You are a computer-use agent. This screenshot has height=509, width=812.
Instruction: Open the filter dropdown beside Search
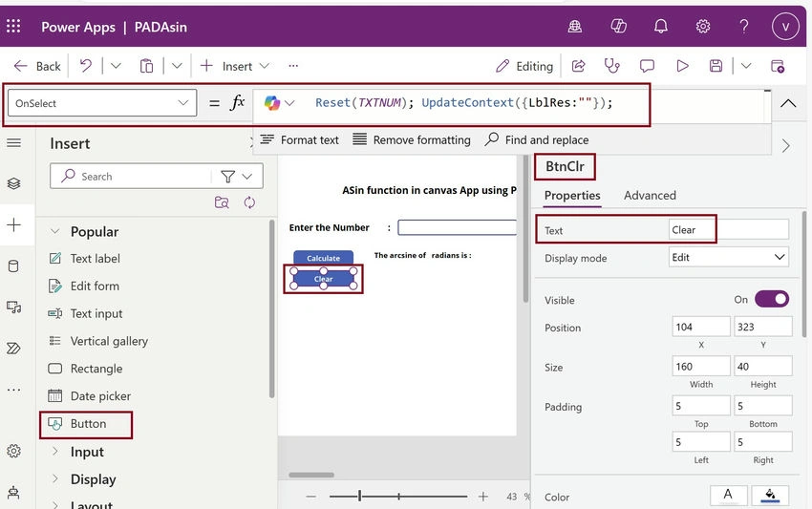pos(237,177)
